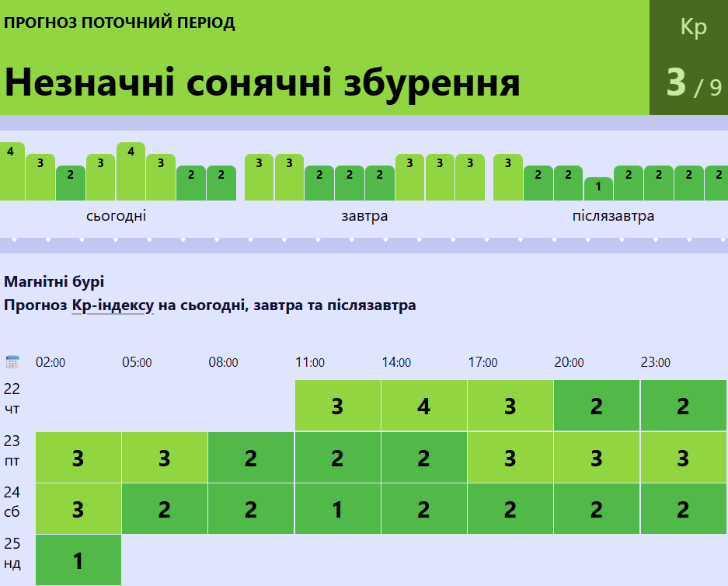Click the calendar icon beside the time header
The width and height of the screenshot is (728, 586).
point(12,362)
